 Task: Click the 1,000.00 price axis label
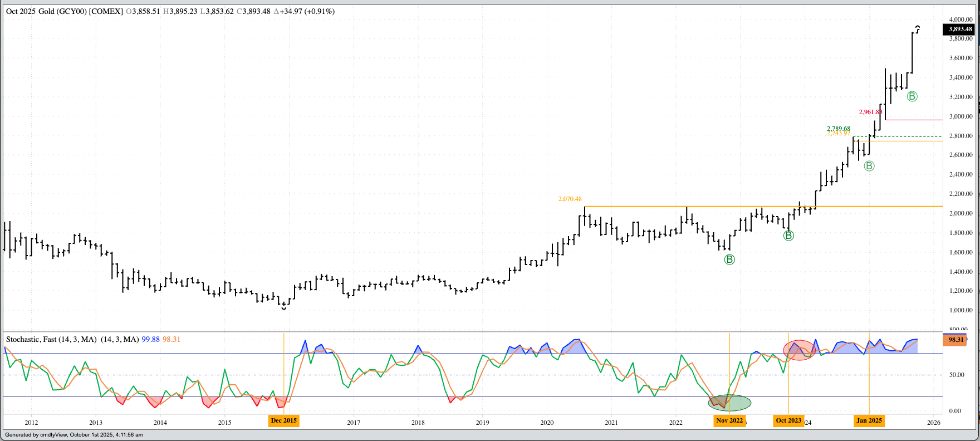[961, 310]
